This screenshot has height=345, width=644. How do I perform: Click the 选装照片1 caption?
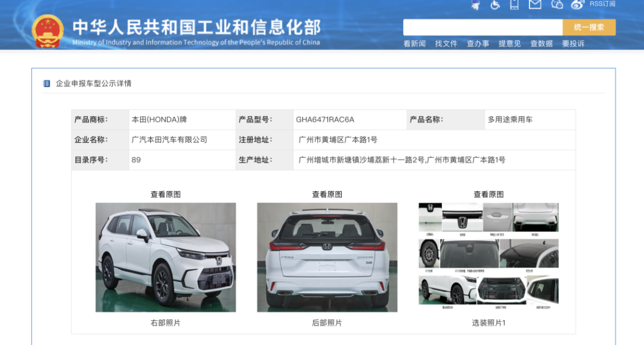point(488,324)
